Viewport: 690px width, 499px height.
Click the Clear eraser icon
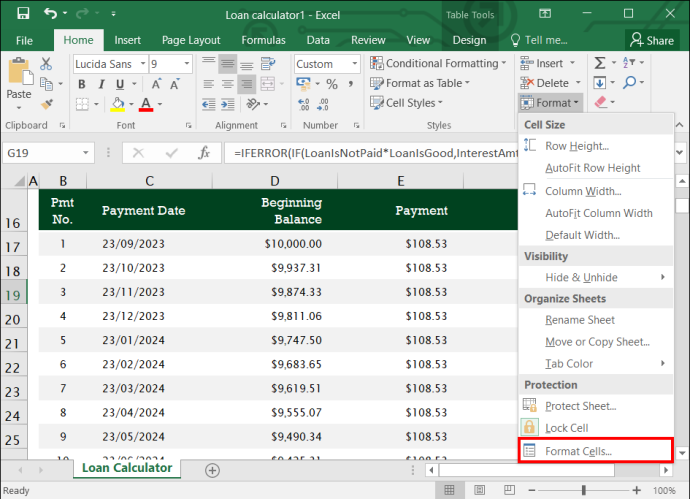pyautogui.click(x=601, y=103)
